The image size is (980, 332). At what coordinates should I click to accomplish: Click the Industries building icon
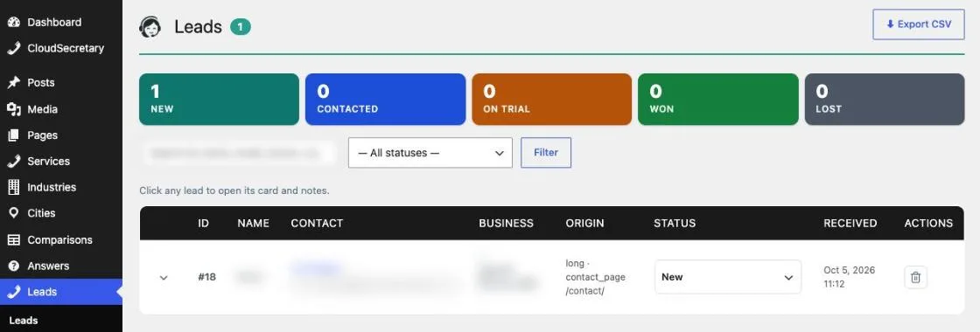click(x=14, y=187)
